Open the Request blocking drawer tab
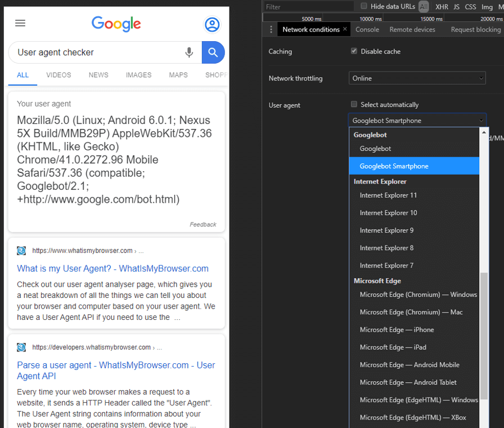 476,29
